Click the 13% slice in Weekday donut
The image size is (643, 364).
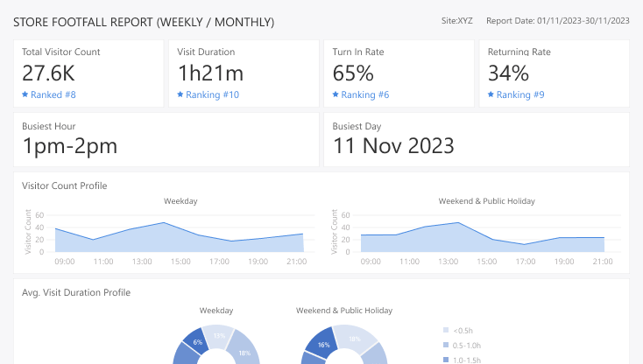pos(219,336)
